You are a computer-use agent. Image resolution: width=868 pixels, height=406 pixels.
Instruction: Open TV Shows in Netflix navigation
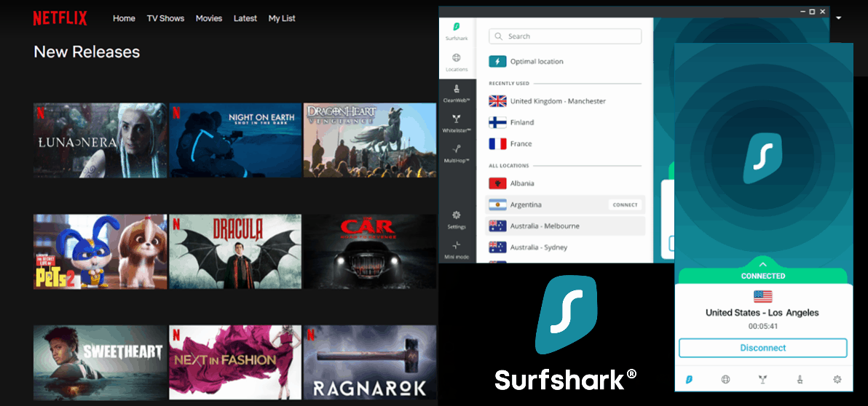pos(165,18)
